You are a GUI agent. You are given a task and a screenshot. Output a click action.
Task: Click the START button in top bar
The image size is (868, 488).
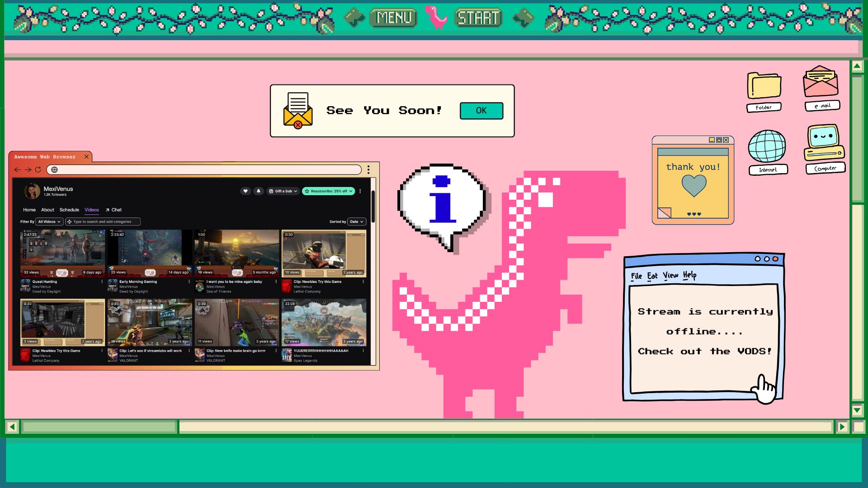pyautogui.click(x=478, y=18)
